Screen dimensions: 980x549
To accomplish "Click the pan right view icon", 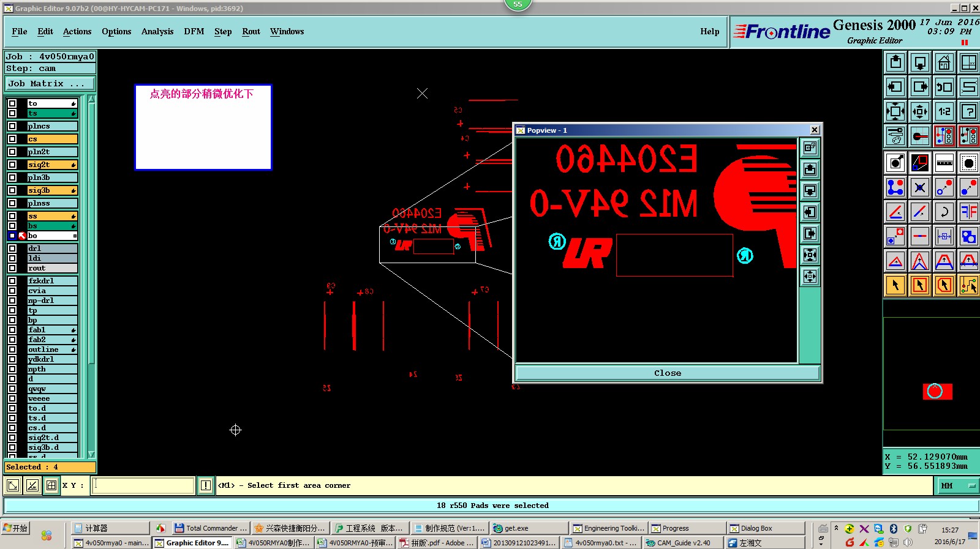I will point(920,87).
